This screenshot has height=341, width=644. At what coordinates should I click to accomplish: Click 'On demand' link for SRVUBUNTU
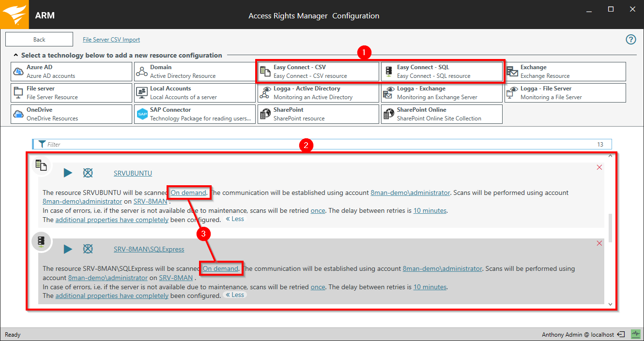point(188,193)
